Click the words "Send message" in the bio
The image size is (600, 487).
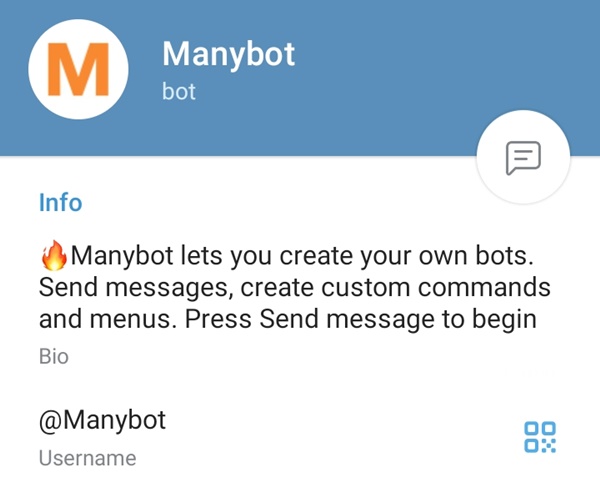click(347, 319)
